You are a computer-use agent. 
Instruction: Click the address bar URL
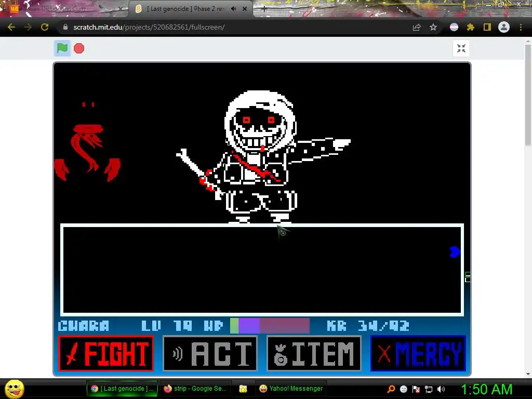click(149, 27)
